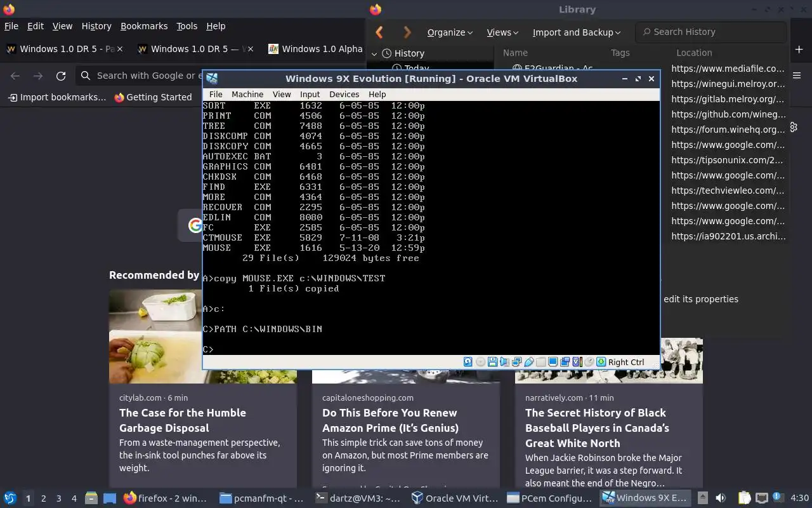Open Firefox History menu
This screenshot has width=812, height=508.
tap(96, 26)
